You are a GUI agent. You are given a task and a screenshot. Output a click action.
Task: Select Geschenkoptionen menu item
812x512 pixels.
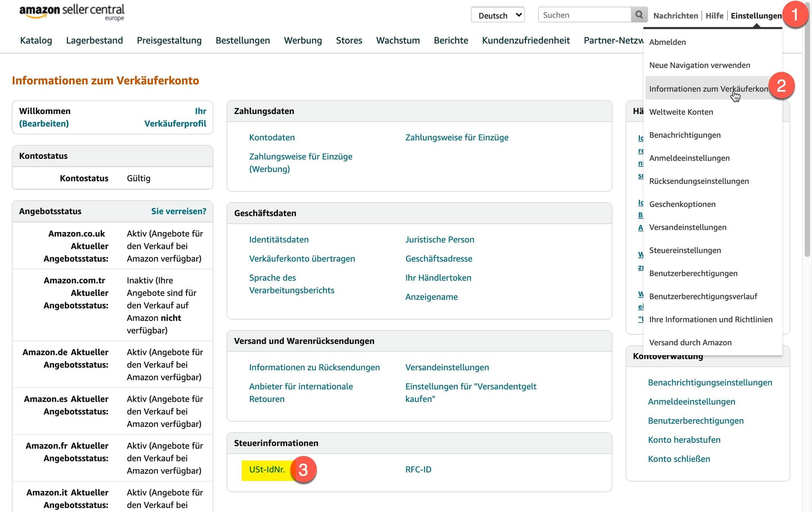click(682, 204)
